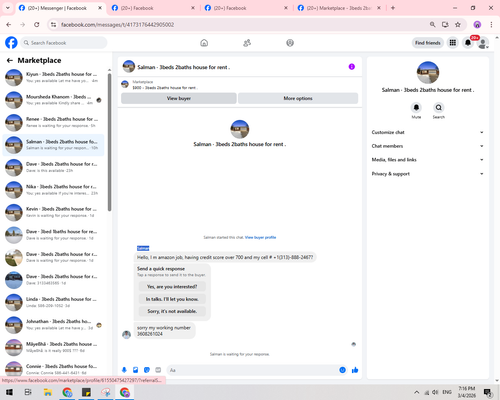The image size is (500, 400).
Task: Open the tab search dropdown arrow
Action: click(8, 8)
